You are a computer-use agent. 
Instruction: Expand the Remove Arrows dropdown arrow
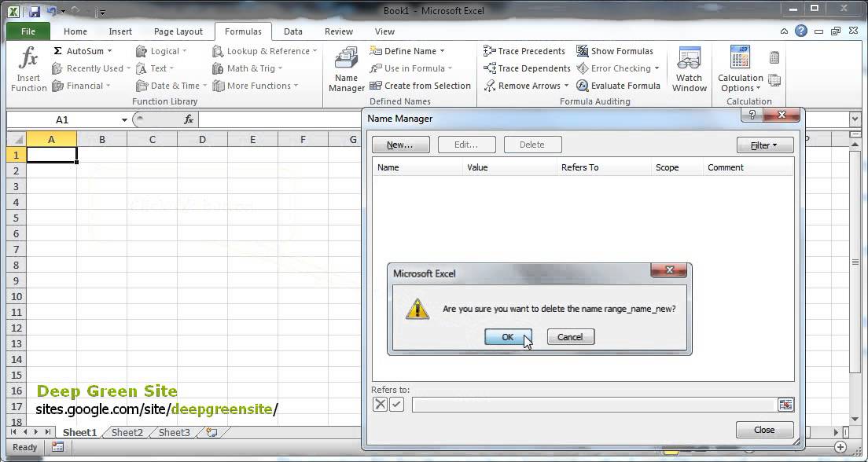tap(566, 86)
